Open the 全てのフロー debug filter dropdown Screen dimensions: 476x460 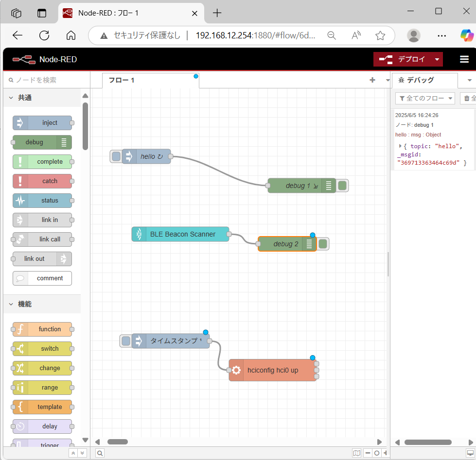(425, 98)
